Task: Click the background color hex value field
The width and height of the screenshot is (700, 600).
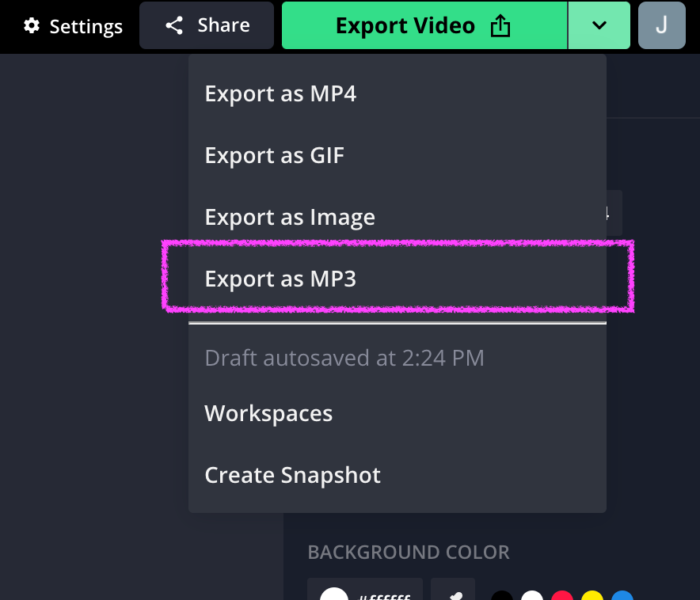Action: click(x=383, y=595)
